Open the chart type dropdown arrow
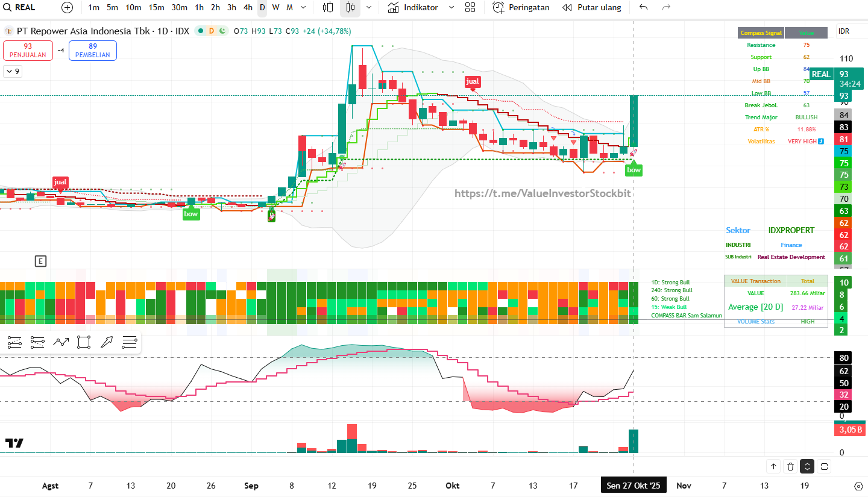Image resolution: width=868 pixels, height=497 pixels. [x=369, y=8]
